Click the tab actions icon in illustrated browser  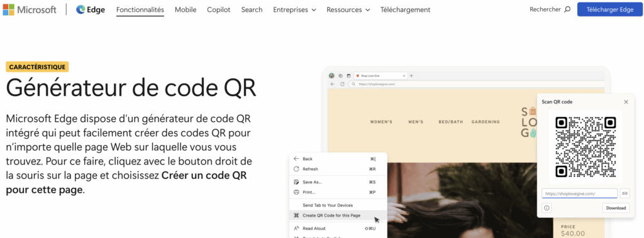click(348, 75)
